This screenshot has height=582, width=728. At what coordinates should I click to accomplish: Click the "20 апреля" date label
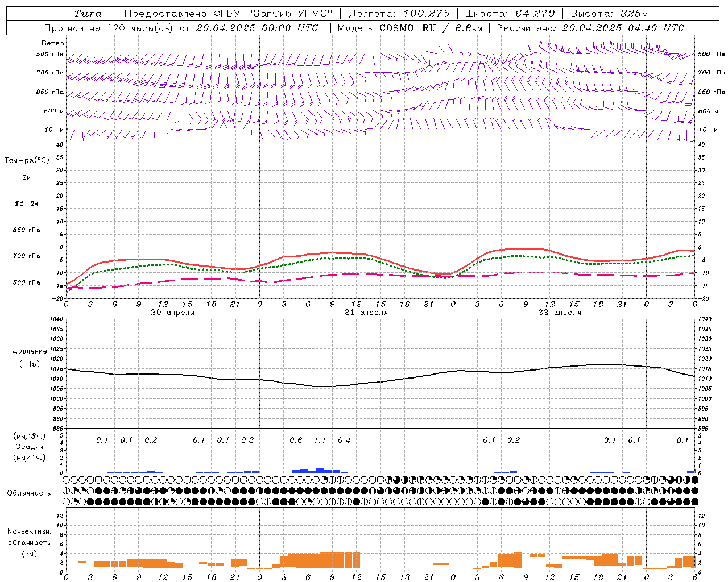coord(173,313)
